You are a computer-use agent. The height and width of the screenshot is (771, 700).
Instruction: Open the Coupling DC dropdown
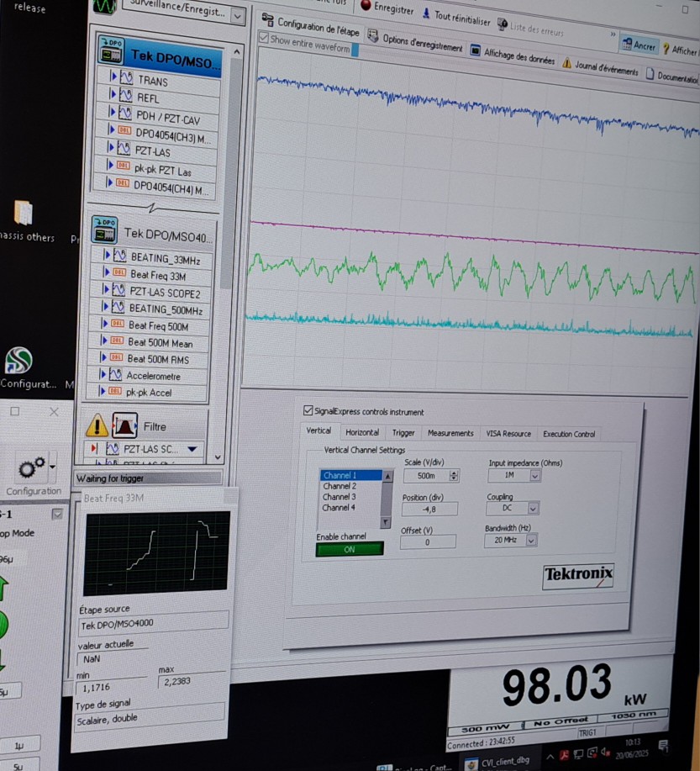(x=533, y=509)
